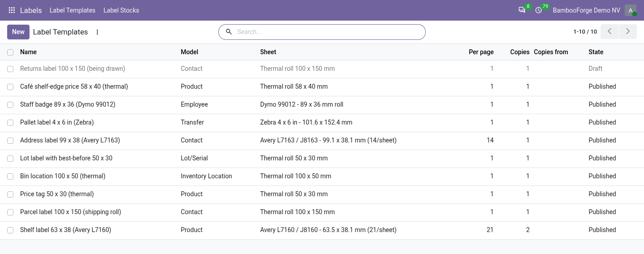
Task: Open the Pallet label 4 x 6 in record
Action: click(x=57, y=122)
